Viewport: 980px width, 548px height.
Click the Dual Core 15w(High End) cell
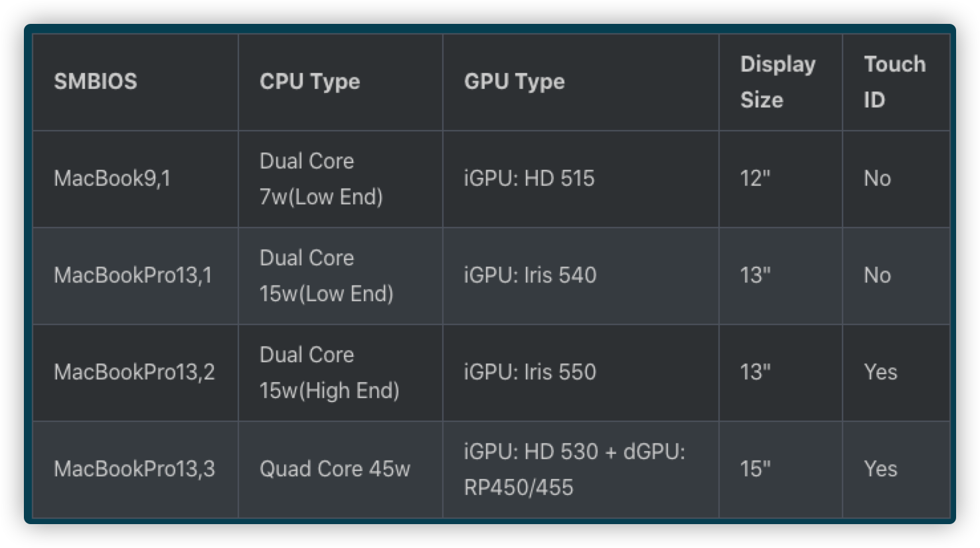[x=329, y=372]
